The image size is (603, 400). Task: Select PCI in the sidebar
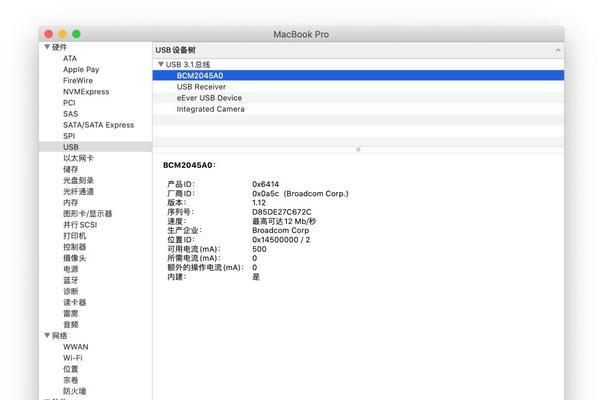coord(69,103)
